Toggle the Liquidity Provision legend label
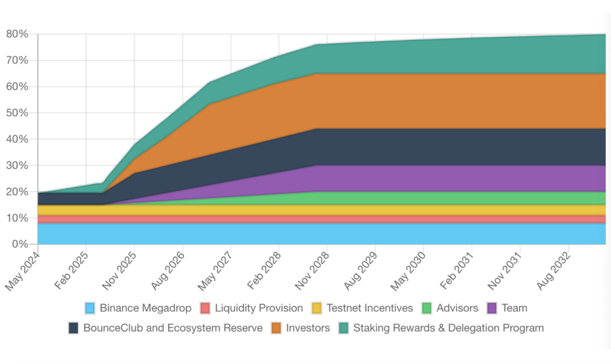This screenshot has width=611, height=364. [x=259, y=308]
